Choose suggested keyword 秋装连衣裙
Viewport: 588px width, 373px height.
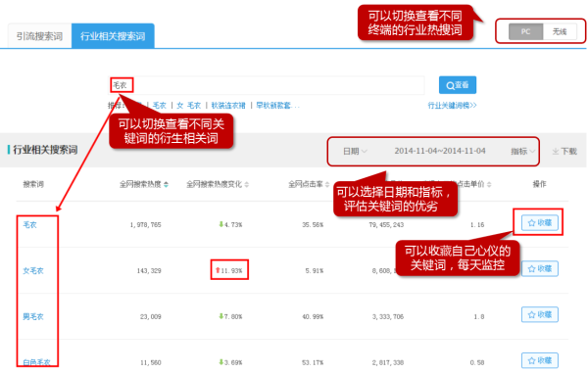228,106
